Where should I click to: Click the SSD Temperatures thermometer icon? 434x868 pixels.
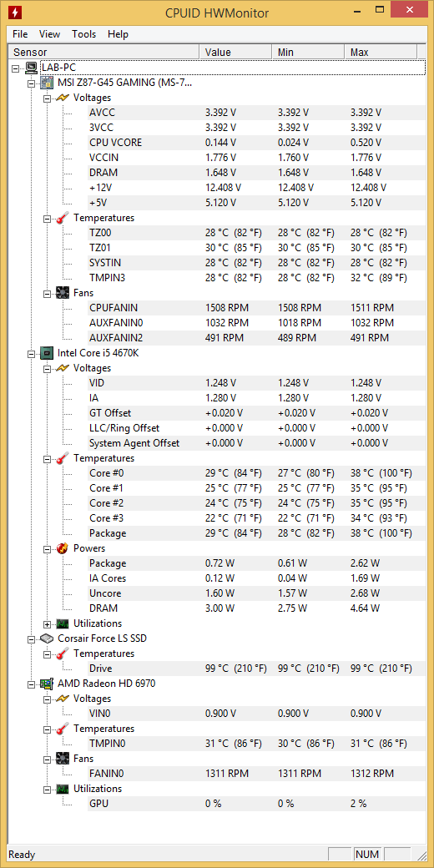coord(63,654)
